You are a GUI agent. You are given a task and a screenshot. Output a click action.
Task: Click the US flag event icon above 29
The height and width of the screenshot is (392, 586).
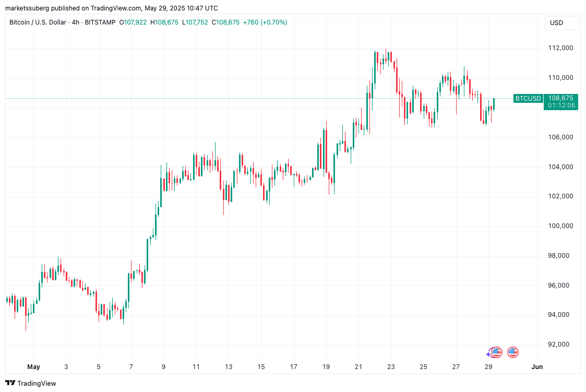click(496, 352)
